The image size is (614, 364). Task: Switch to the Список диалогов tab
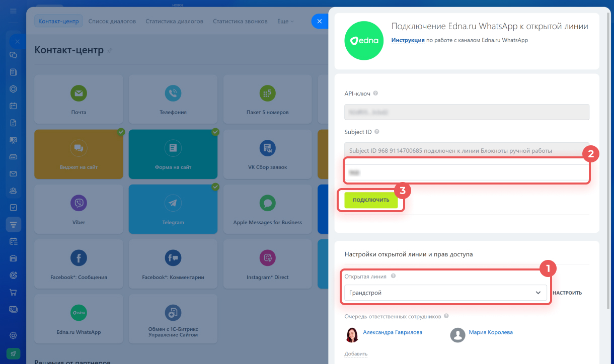[112, 22]
